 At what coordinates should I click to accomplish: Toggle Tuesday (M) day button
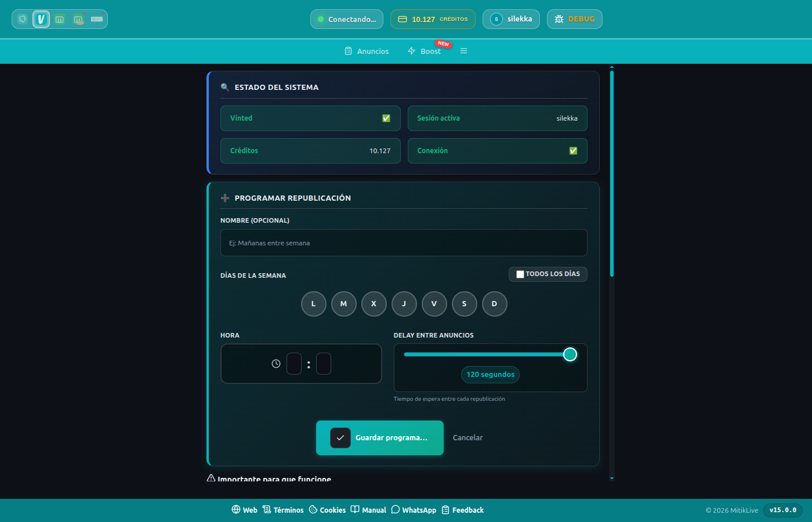coord(344,304)
